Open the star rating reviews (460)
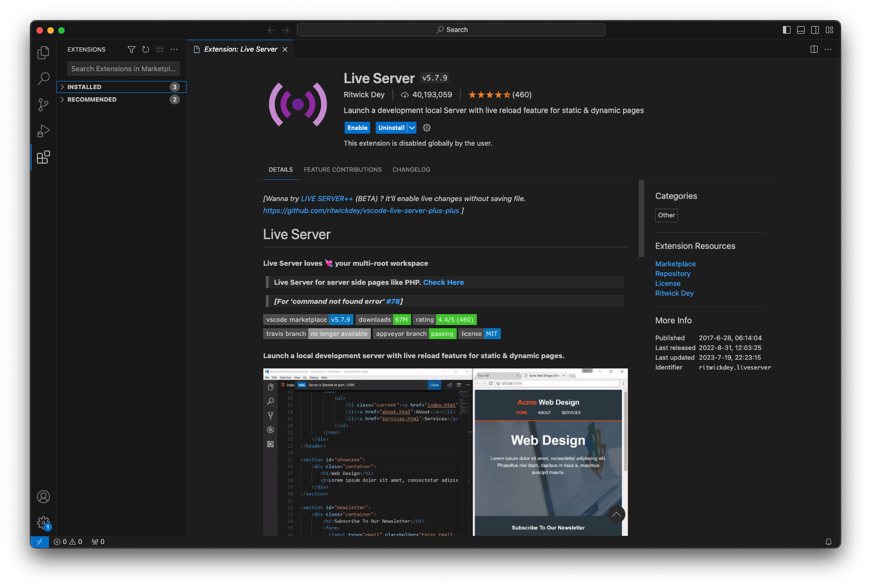 [x=500, y=95]
